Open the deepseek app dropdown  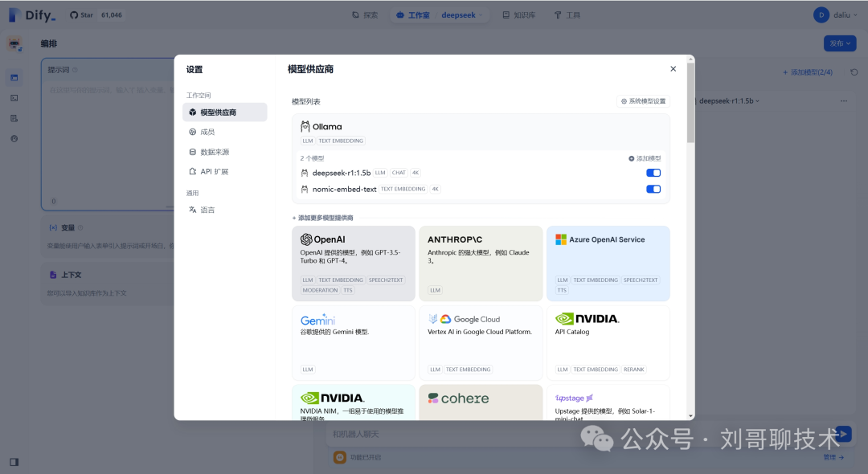462,15
